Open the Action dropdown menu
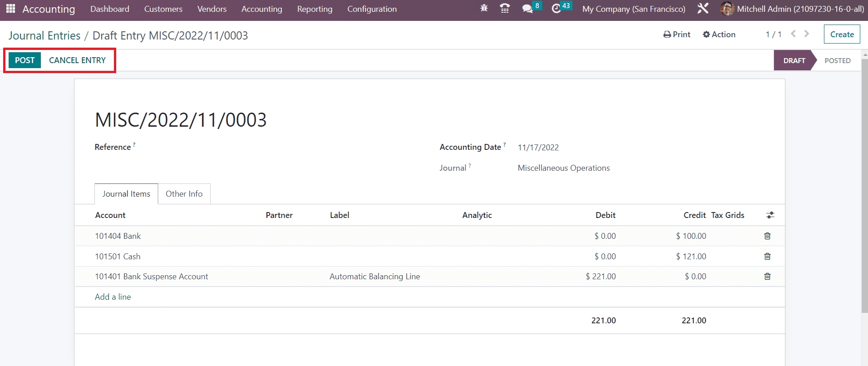This screenshot has width=868, height=366. click(719, 35)
